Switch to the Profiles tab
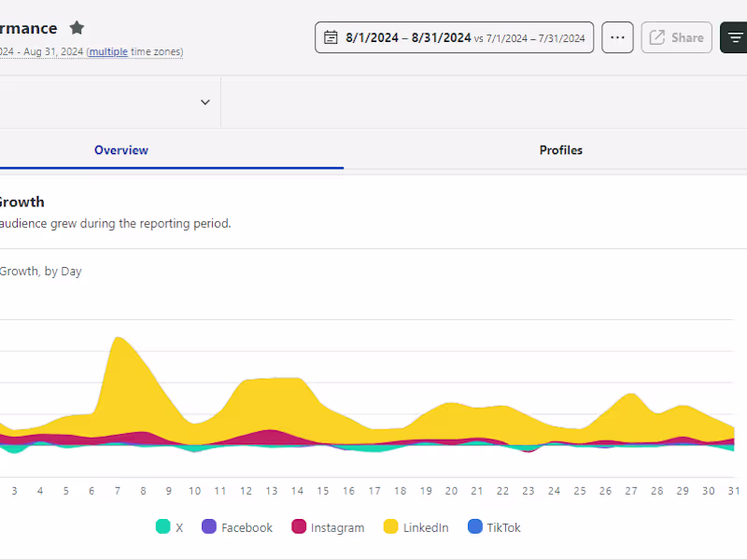 coord(560,150)
